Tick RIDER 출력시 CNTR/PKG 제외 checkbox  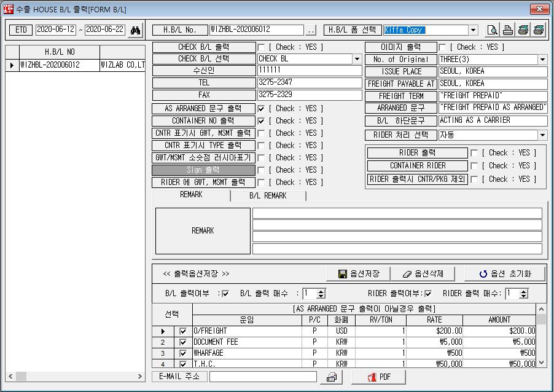pyautogui.click(x=474, y=179)
